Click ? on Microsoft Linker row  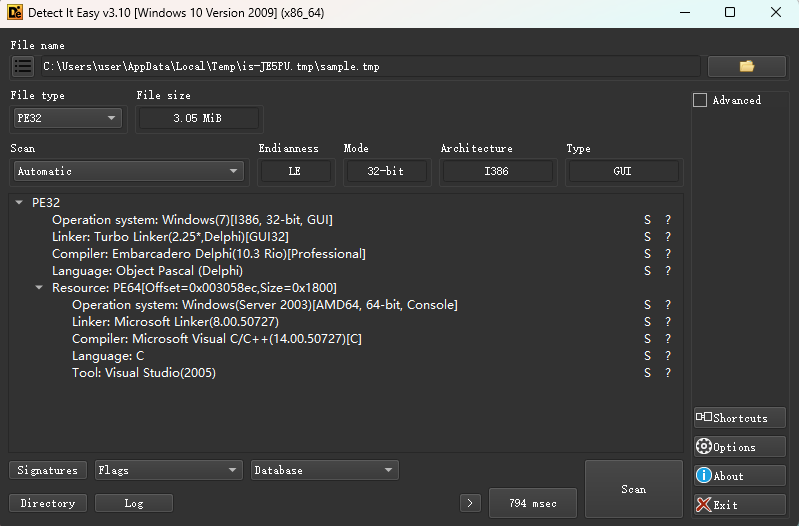[x=668, y=322]
